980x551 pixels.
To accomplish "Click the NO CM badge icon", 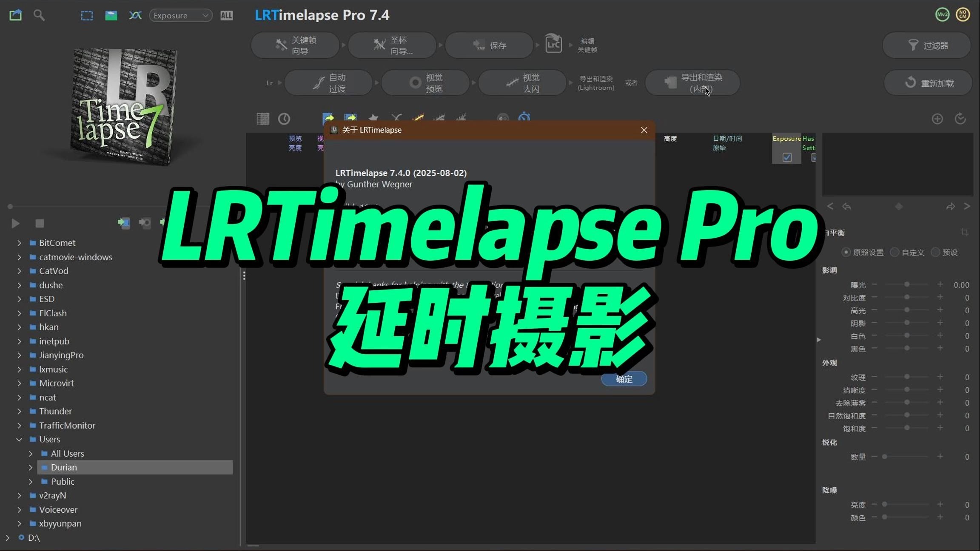I will click(963, 15).
